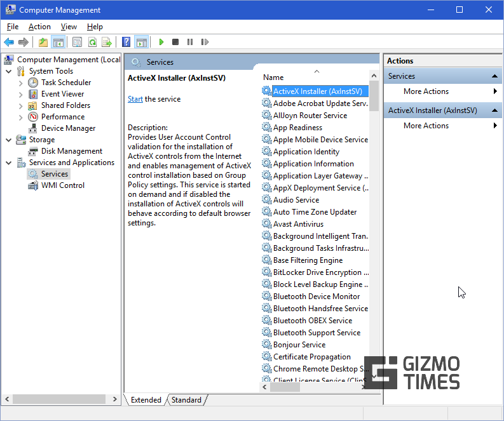Click the green Start Service play icon
This screenshot has width=504, height=421.
[161, 42]
